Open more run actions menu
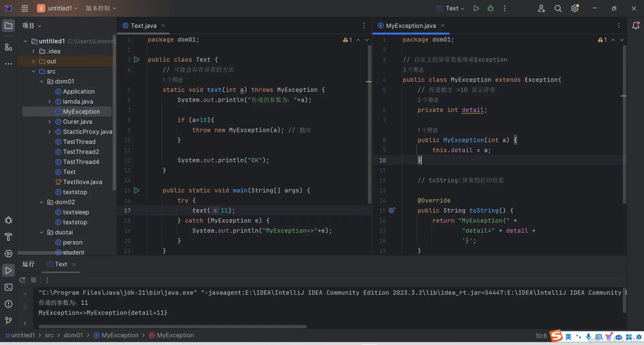 click(x=505, y=8)
